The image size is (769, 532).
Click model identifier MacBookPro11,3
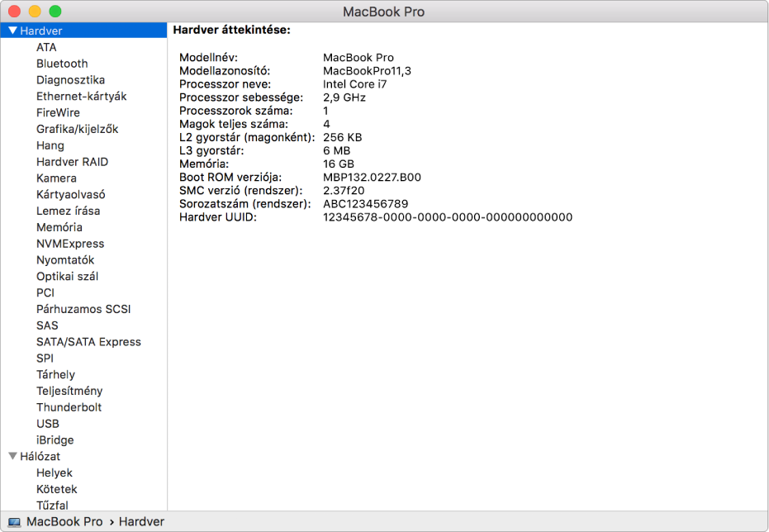point(367,71)
